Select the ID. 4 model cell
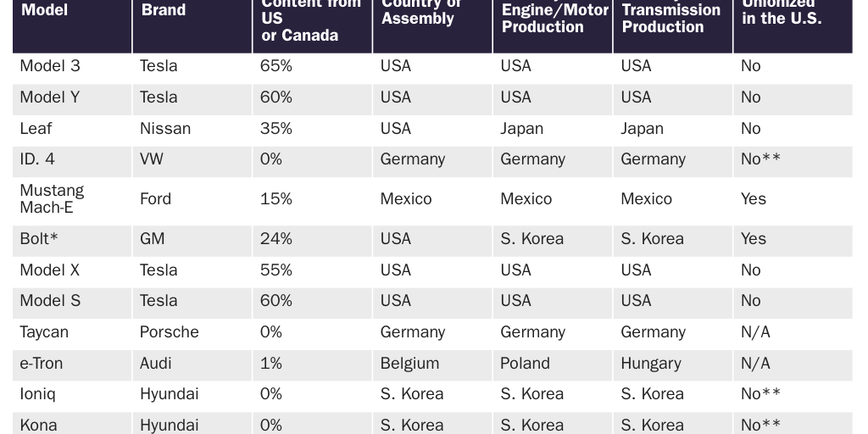 [x=37, y=159]
